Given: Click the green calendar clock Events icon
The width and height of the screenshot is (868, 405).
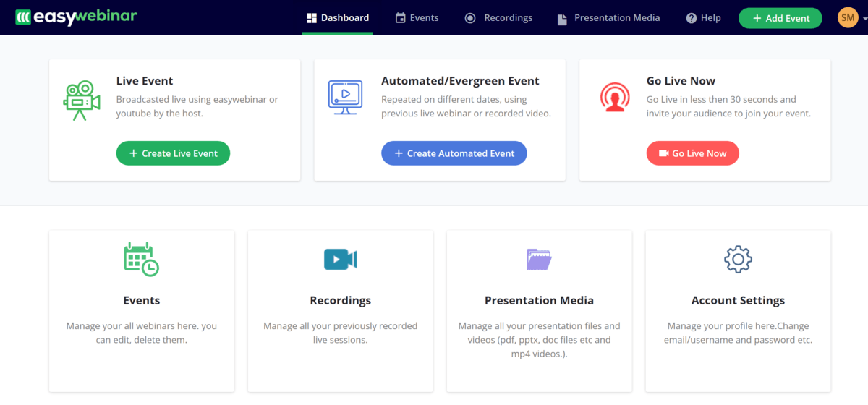Looking at the screenshot, I should tap(141, 260).
